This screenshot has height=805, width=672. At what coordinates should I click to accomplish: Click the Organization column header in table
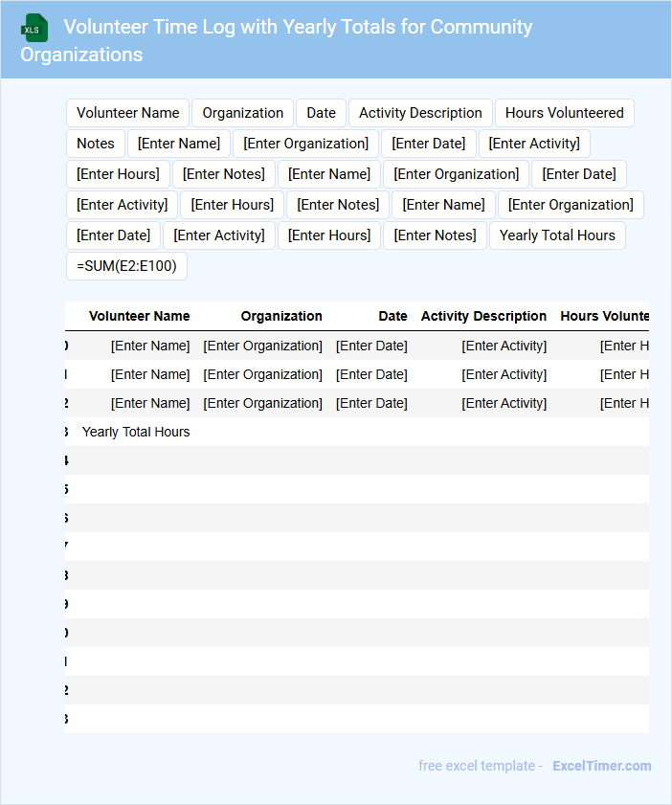pyautogui.click(x=281, y=316)
